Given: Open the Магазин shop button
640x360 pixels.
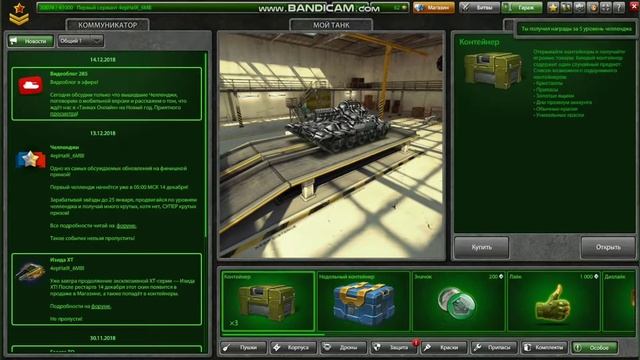Looking at the screenshot, I should [x=433, y=7].
